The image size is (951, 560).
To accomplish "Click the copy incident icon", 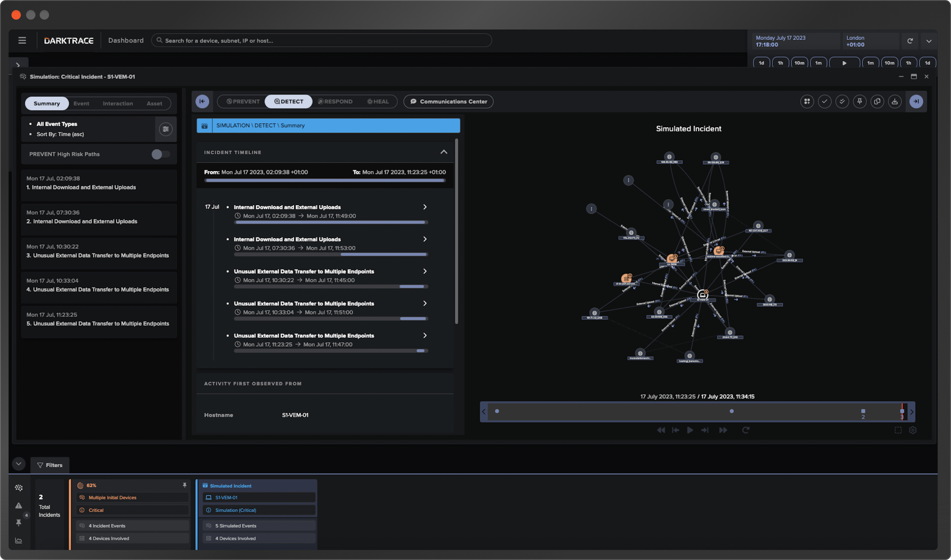I will coord(877,101).
